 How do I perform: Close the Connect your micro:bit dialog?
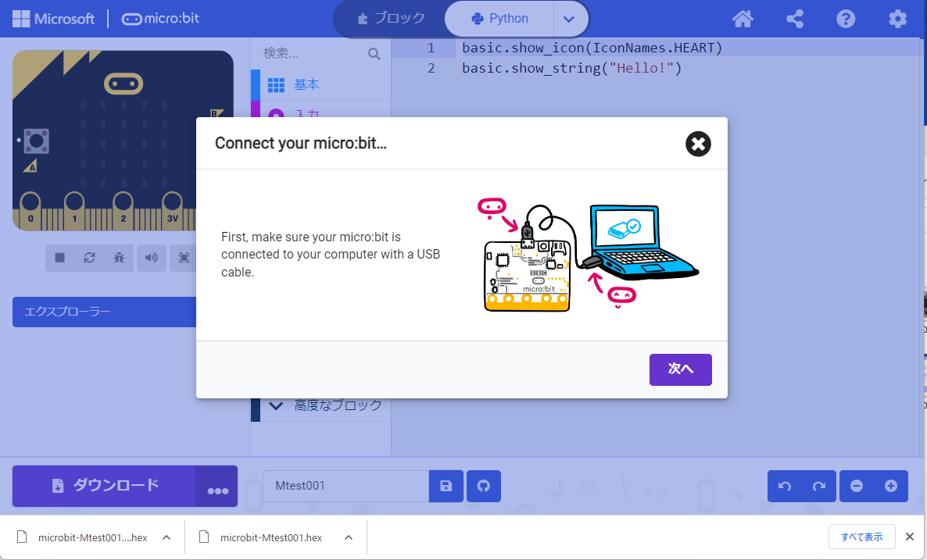698,144
